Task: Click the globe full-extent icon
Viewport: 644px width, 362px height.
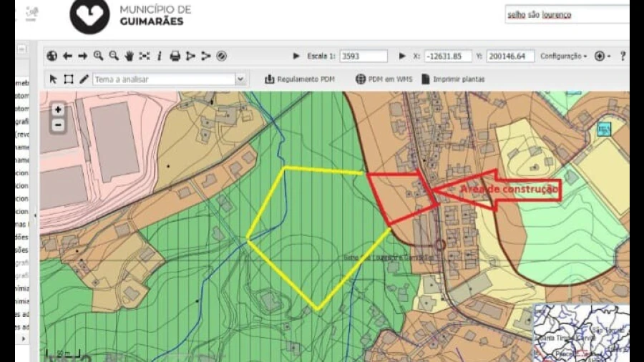Action: click(52, 56)
